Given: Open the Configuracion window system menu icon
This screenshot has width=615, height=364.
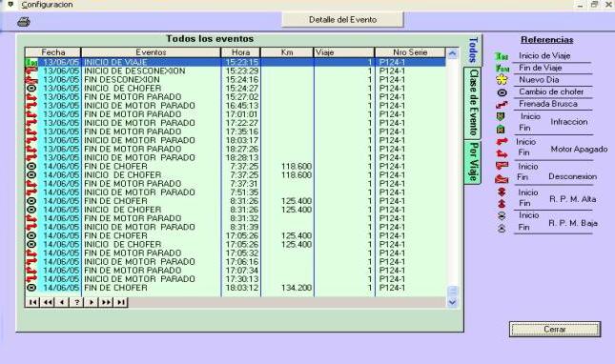Looking at the screenshot, I should [x=11, y=5].
